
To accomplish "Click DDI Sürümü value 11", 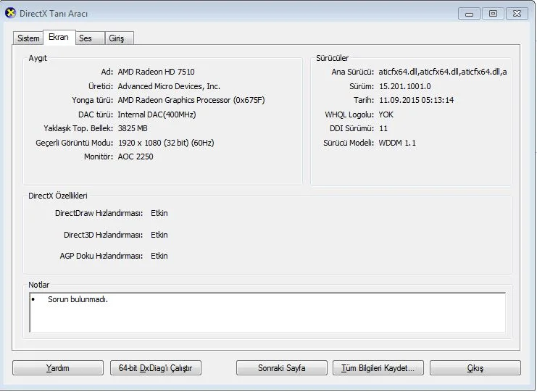I will [383, 128].
